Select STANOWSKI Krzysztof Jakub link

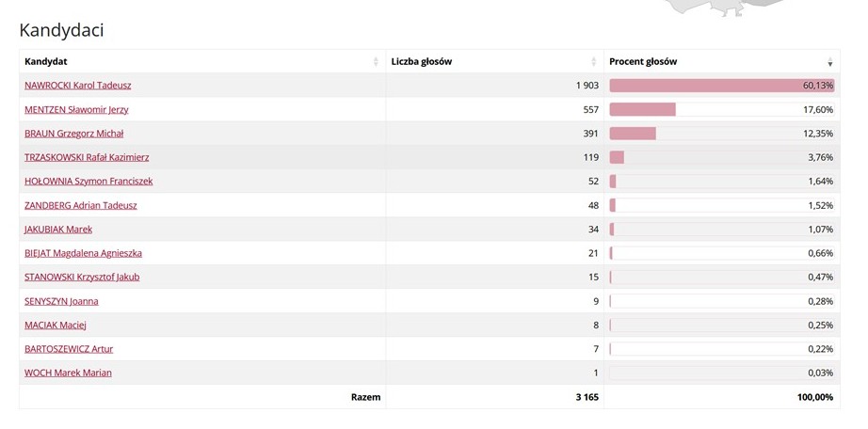click(x=82, y=278)
